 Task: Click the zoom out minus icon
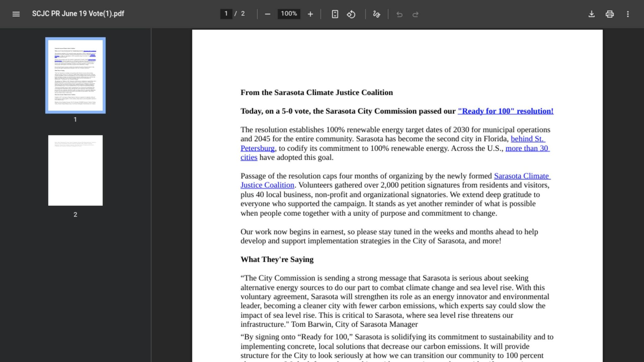tap(267, 14)
